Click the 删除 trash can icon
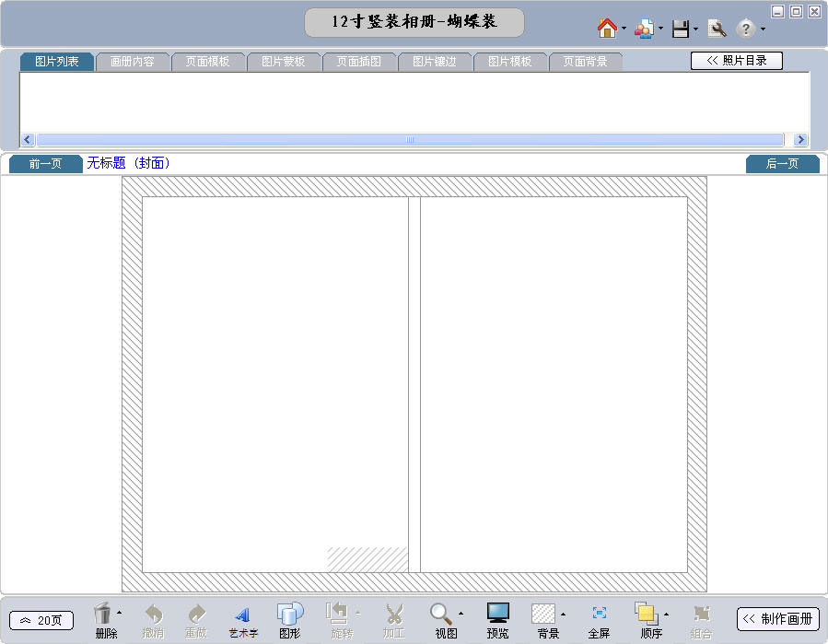 [103, 615]
